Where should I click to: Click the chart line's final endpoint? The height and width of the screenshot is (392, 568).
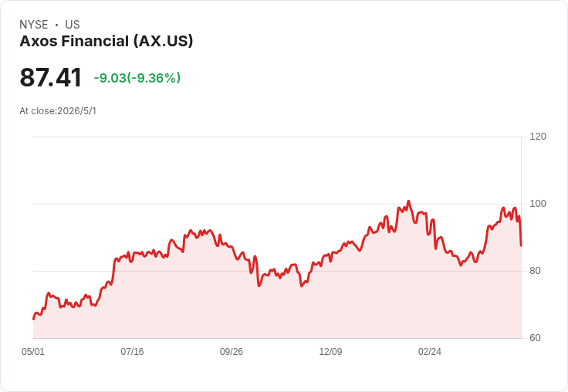tap(521, 245)
